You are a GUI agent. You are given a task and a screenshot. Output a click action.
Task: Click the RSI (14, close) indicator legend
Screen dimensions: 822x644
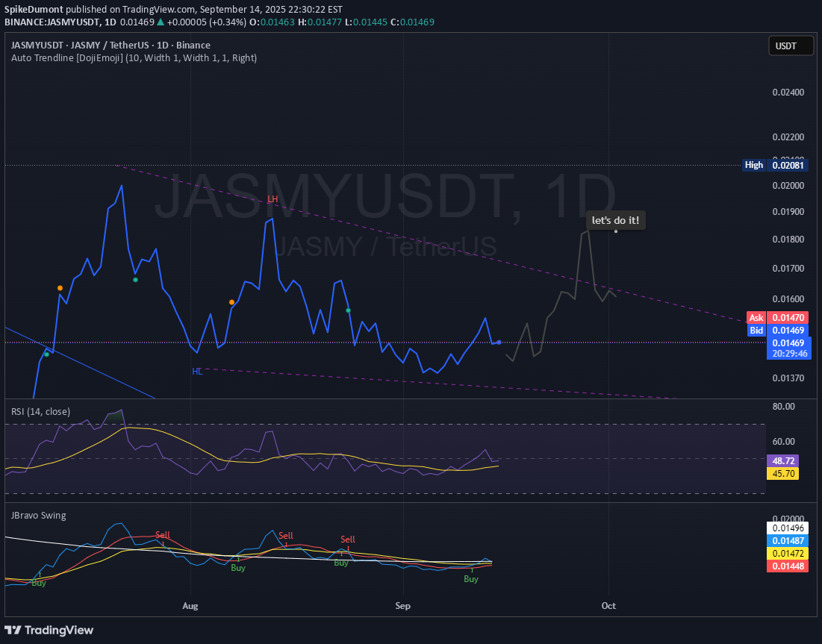click(x=41, y=412)
